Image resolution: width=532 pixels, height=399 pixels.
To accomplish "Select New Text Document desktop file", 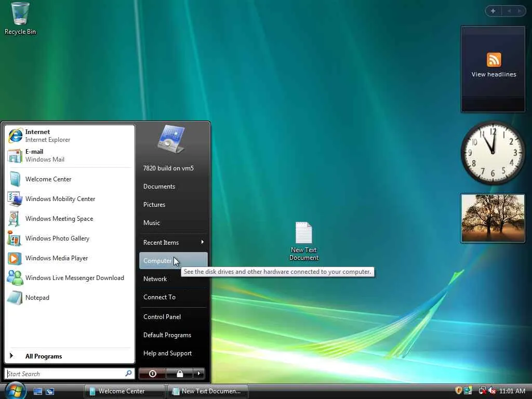I will tap(303, 241).
